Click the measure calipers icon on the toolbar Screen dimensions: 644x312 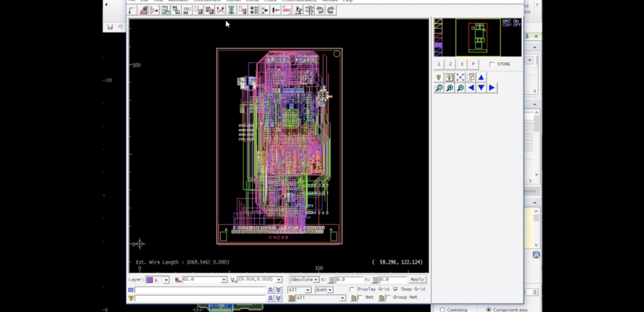click(309, 11)
